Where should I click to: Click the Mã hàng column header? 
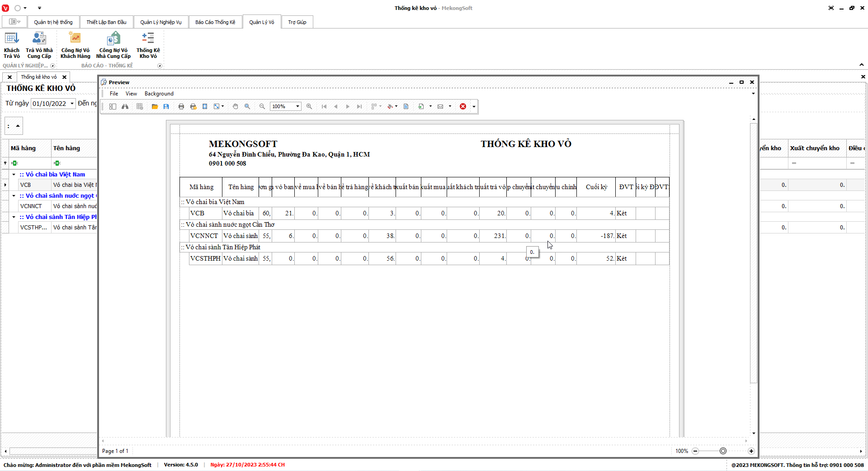(x=30, y=148)
